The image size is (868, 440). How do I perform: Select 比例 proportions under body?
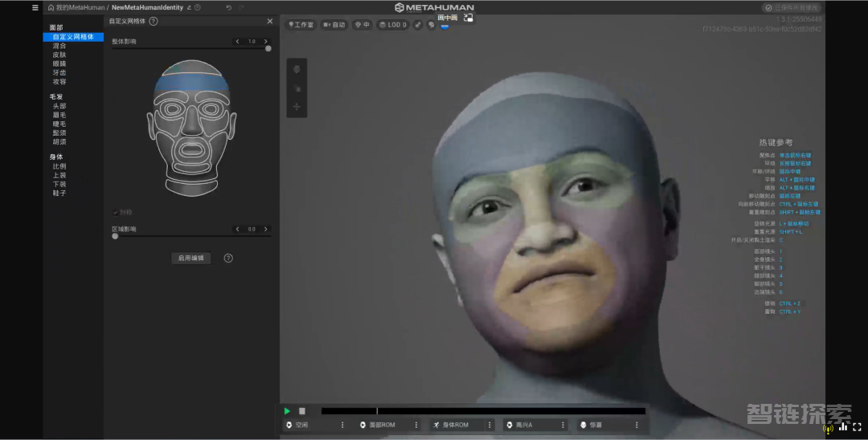pos(59,166)
